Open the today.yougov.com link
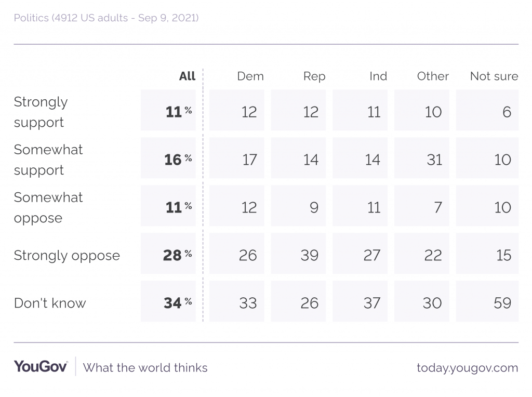 click(x=467, y=368)
